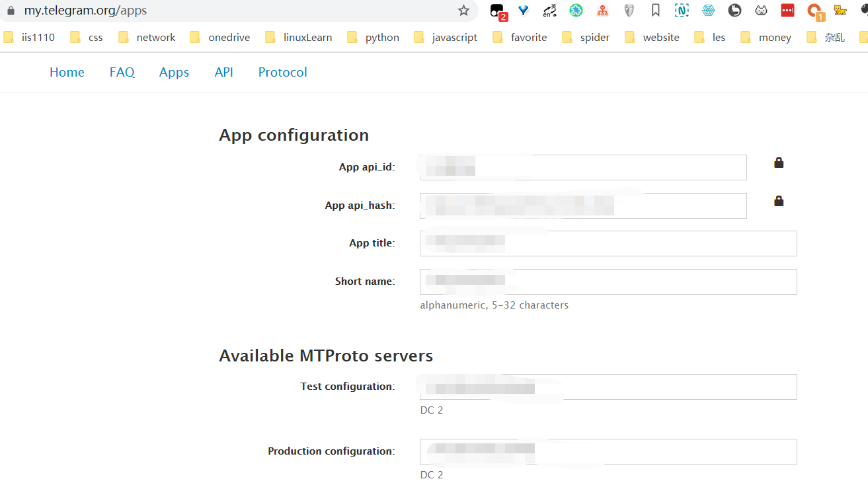Click the site lock icon in address bar

[10, 11]
